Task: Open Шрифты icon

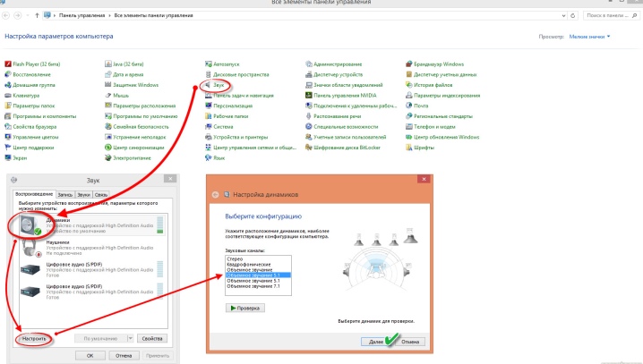Action: click(409, 148)
